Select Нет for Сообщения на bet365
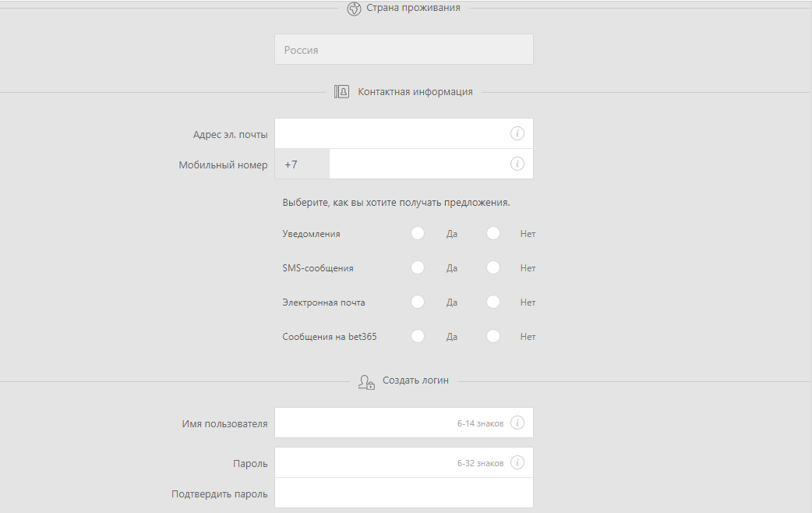Image resolution: width=812 pixels, height=513 pixels. click(x=493, y=336)
